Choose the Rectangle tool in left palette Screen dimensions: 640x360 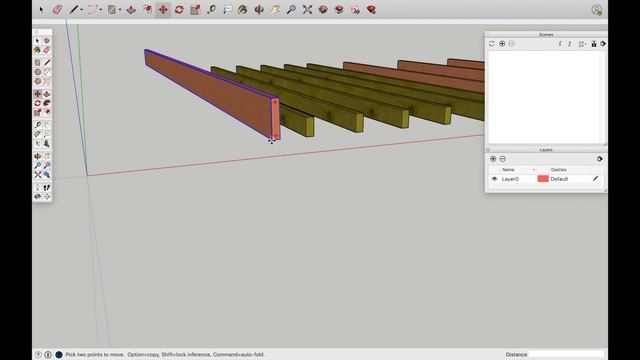tap(38, 63)
